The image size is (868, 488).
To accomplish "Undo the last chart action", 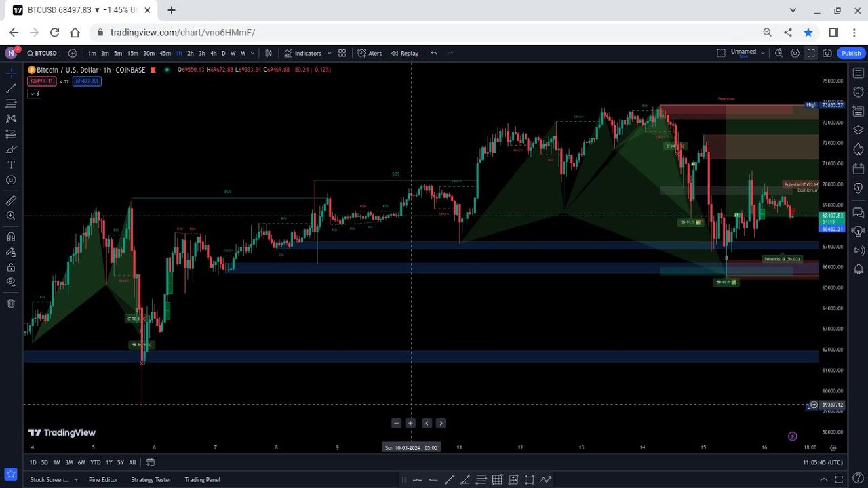I will coord(434,53).
